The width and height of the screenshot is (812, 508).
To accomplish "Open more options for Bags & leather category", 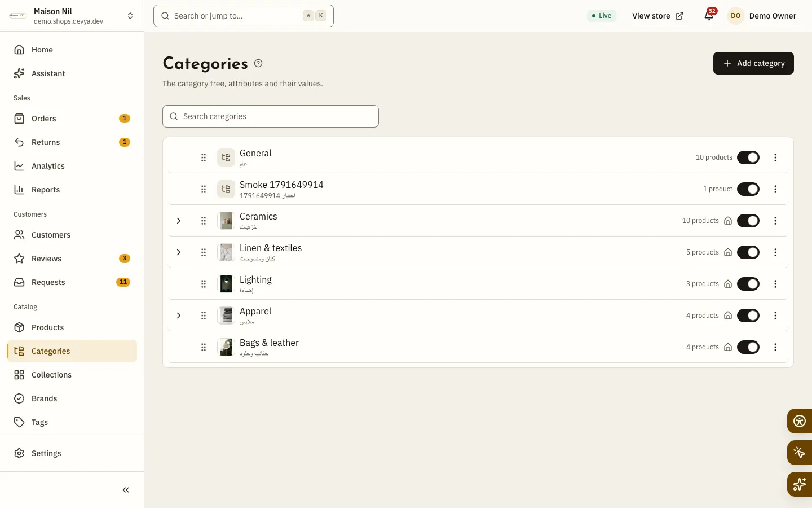I will coord(775,347).
